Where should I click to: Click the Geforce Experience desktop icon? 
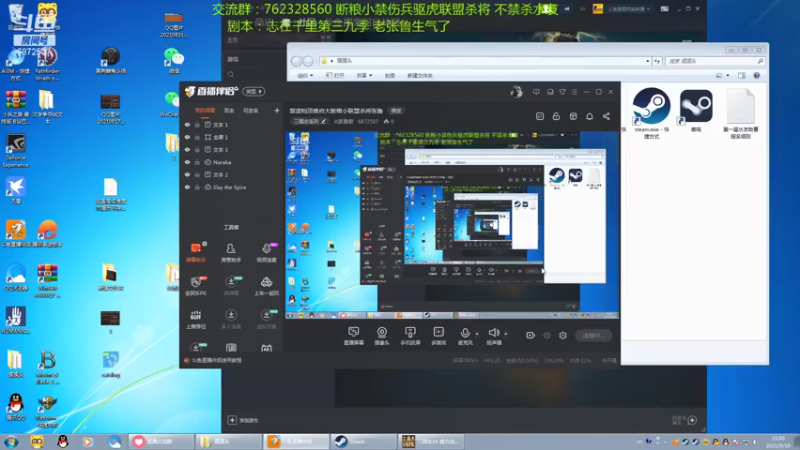point(16,151)
